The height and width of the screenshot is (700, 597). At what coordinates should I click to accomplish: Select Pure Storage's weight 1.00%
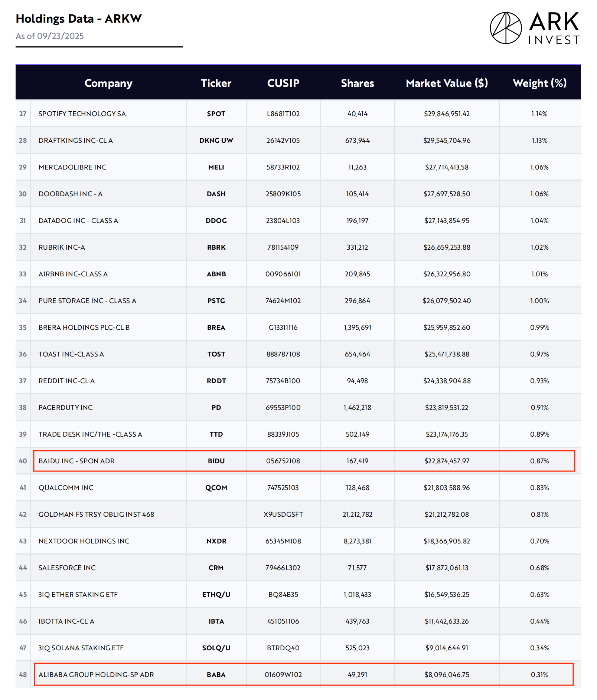click(540, 301)
